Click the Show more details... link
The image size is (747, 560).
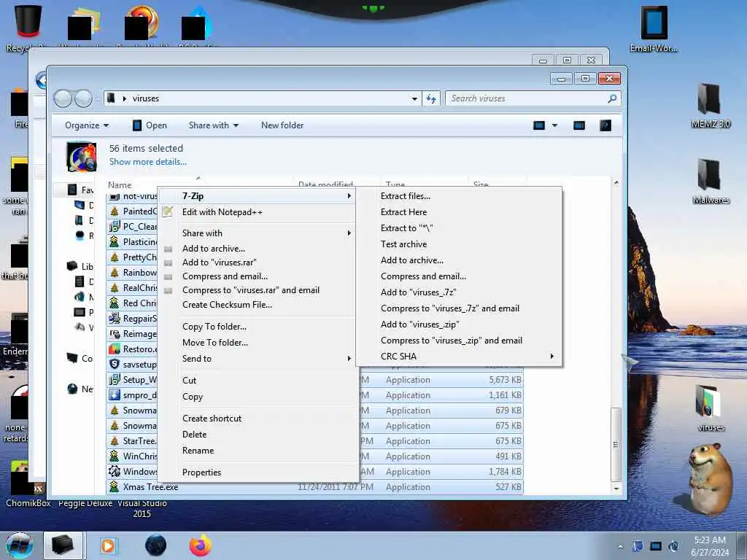click(147, 162)
